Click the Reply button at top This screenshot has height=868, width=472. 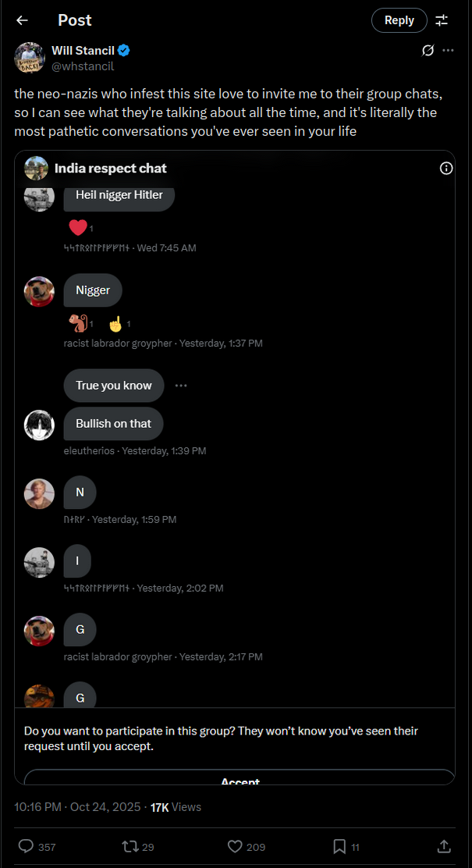(399, 20)
